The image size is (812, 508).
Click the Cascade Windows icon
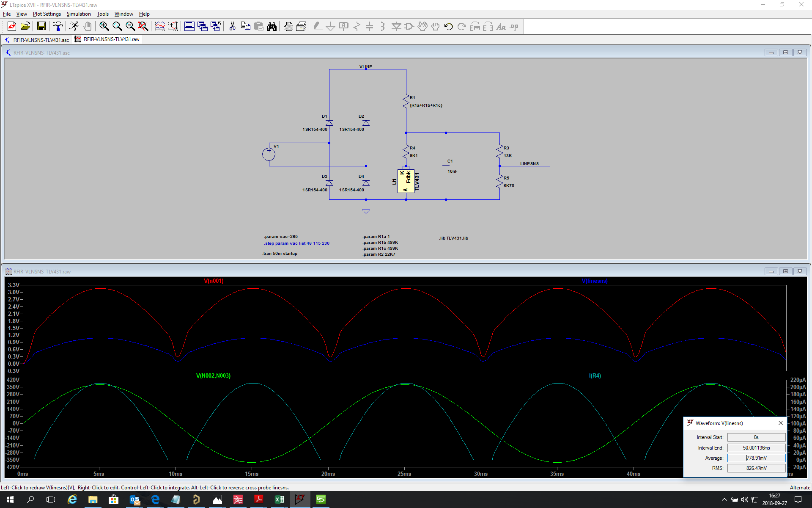point(203,26)
